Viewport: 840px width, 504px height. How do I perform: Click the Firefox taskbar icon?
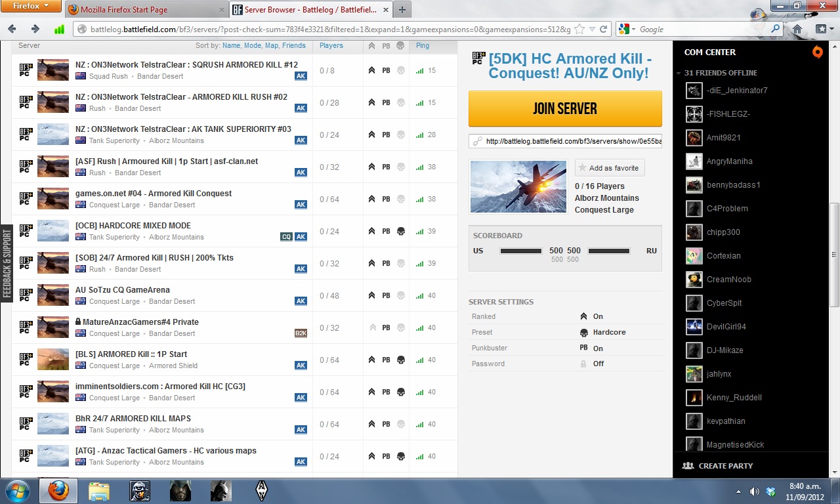click(x=58, y=491)
